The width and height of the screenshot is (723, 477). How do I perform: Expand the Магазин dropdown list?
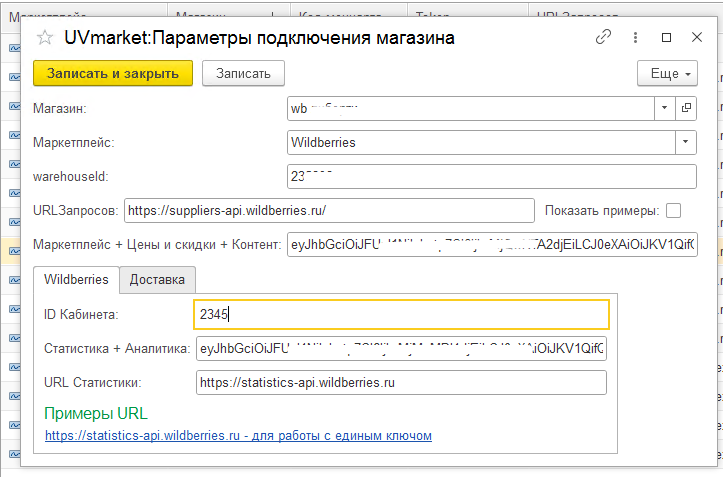pyautogui.click(x=664, y=108)
